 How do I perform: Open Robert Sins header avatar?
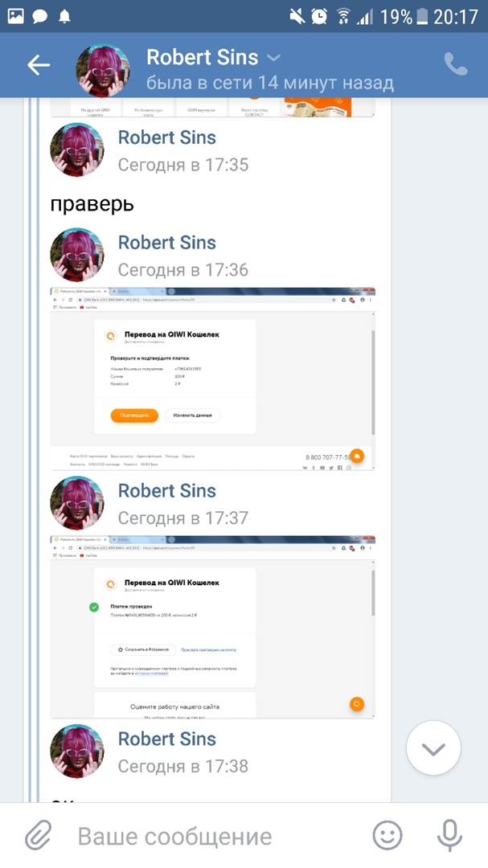pyautogui.click(x=102, y=69)
